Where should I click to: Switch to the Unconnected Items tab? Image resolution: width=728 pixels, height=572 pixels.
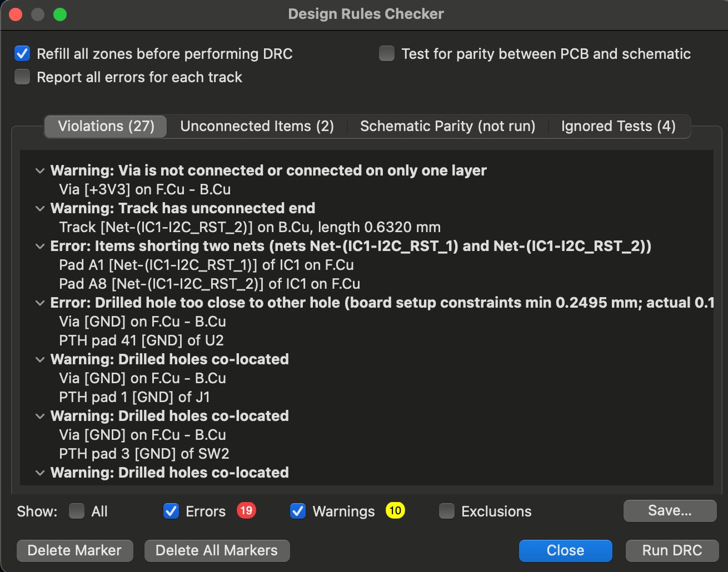coord(257,126)
